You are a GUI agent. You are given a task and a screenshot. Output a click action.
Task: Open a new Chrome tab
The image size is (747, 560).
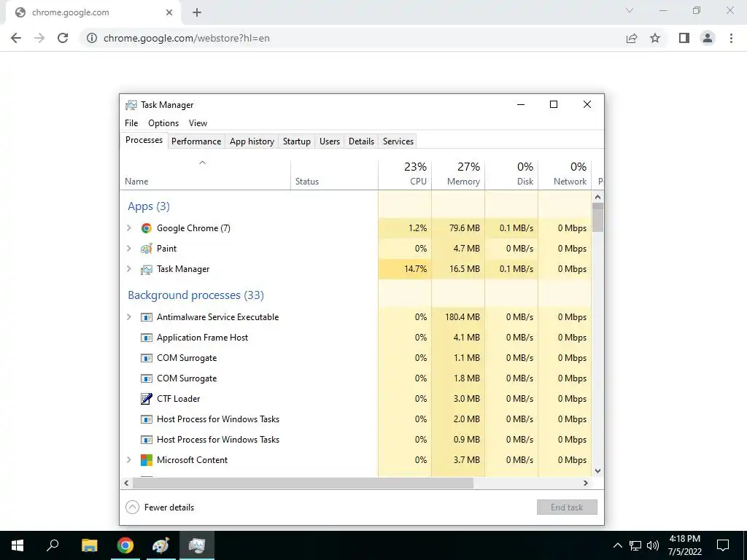197,13
